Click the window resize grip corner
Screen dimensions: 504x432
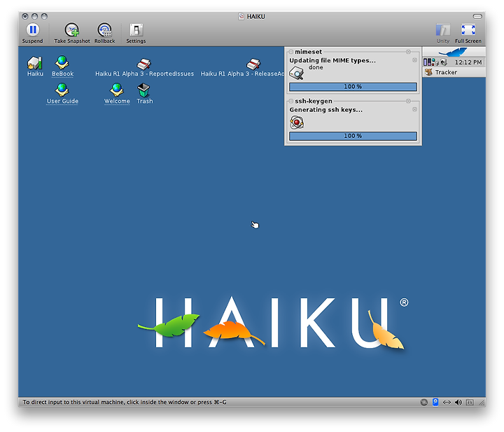[482, 403]
